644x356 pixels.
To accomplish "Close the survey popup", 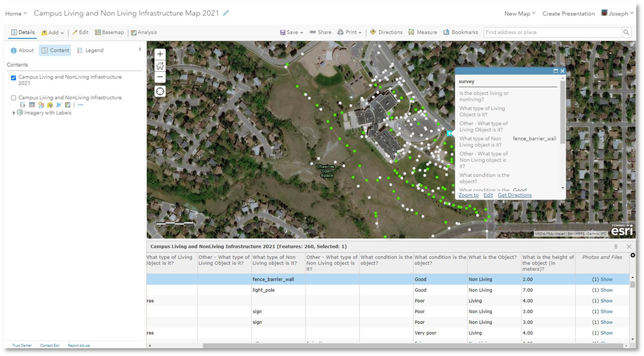I will pyautogui.click(x=562, y=71).
